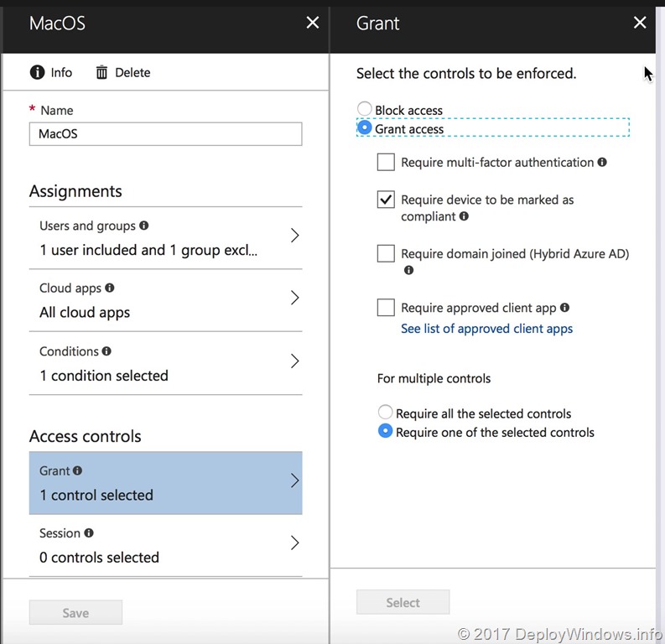Screen dimensions: 665x644
Task: Check Require domain joined (Hybrid Azure AD)
Action: [386, 253]
